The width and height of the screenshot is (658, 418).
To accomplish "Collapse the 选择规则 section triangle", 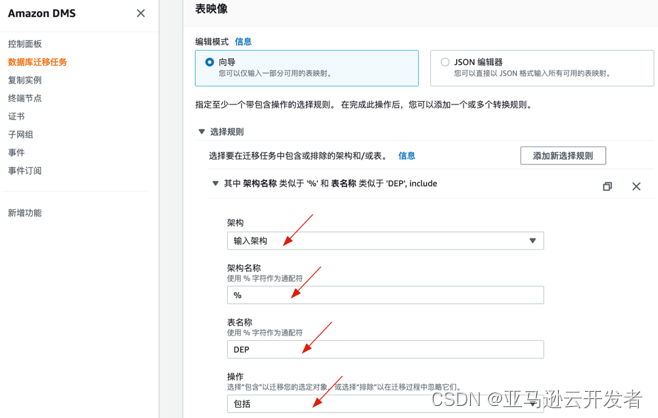I will 202,132.
